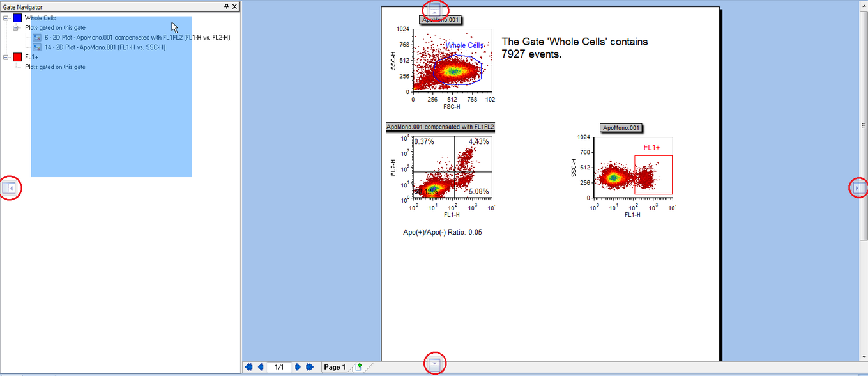Select the FL1+ gate in the tree

tap(31, 57)
